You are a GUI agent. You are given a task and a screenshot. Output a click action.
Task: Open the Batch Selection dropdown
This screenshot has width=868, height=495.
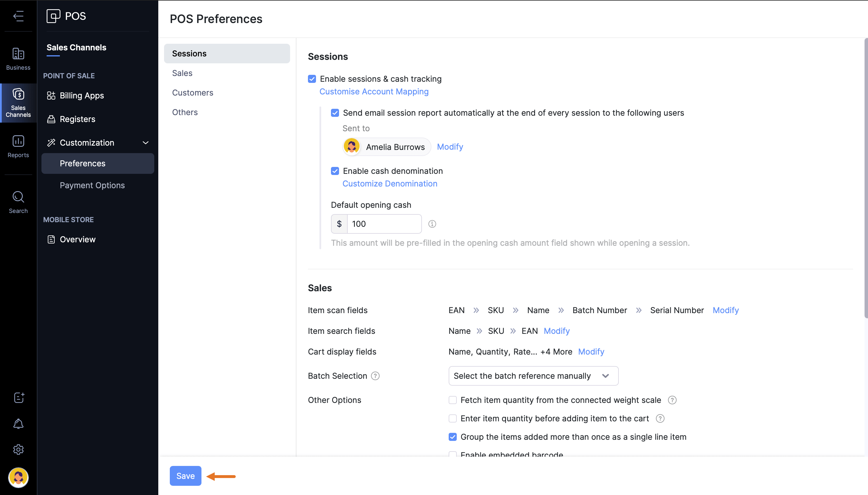click(533, 376)
